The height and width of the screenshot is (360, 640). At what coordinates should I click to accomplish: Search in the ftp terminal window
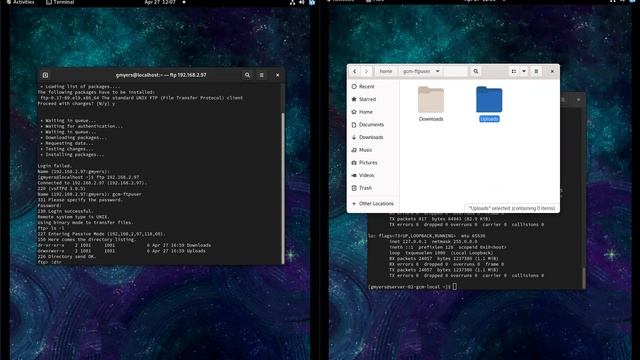click(x=247, y=75)
